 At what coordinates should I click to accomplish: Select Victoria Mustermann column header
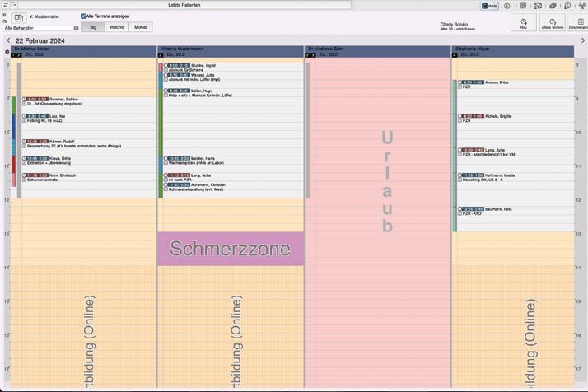(x=231, y=51)
